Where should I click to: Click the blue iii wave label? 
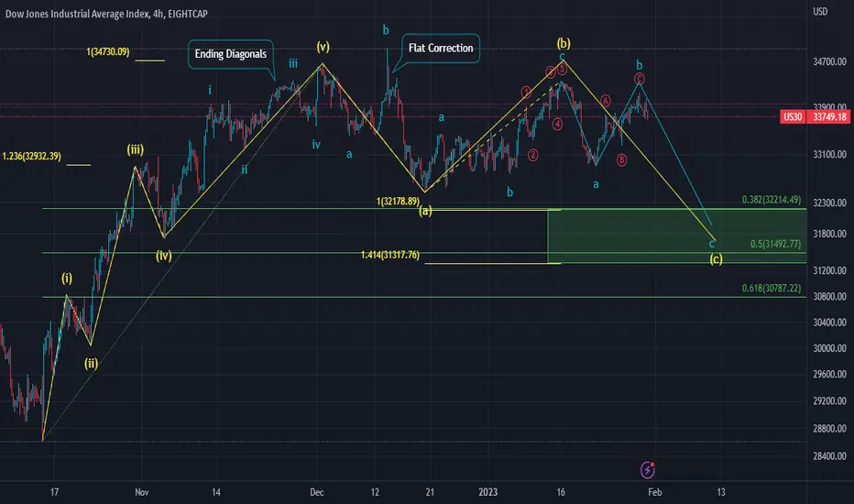pos(293,64)
